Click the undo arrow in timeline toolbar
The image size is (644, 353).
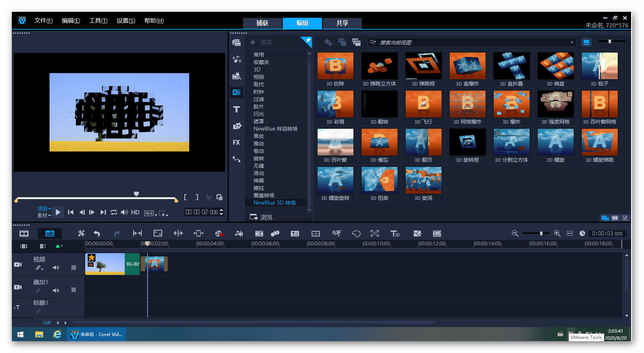click(97, 233)
